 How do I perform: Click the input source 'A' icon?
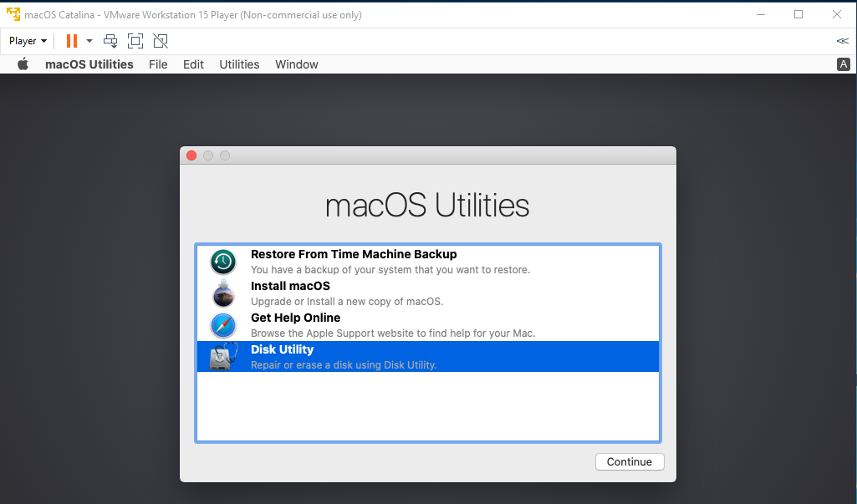[844, 64]
